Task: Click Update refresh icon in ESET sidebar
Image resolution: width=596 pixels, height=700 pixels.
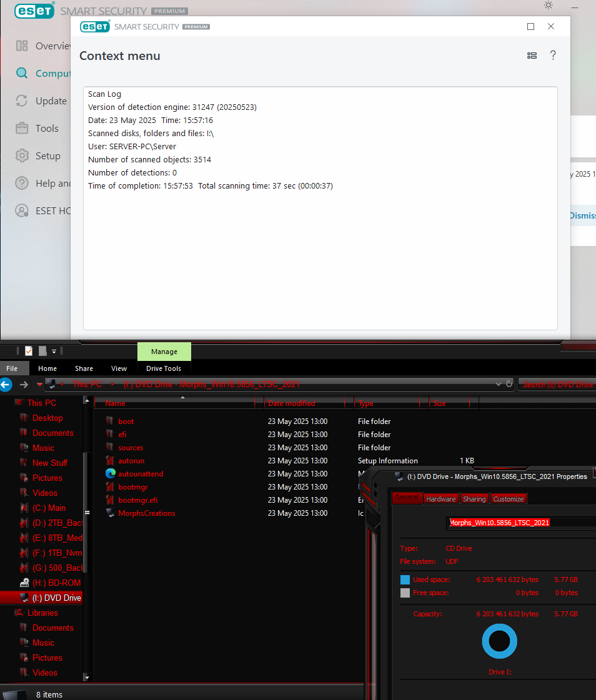Action: [x=22, y=101]
